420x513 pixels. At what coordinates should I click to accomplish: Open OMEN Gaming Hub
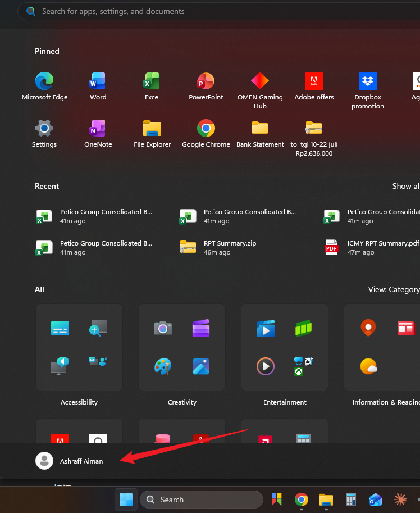260,90
